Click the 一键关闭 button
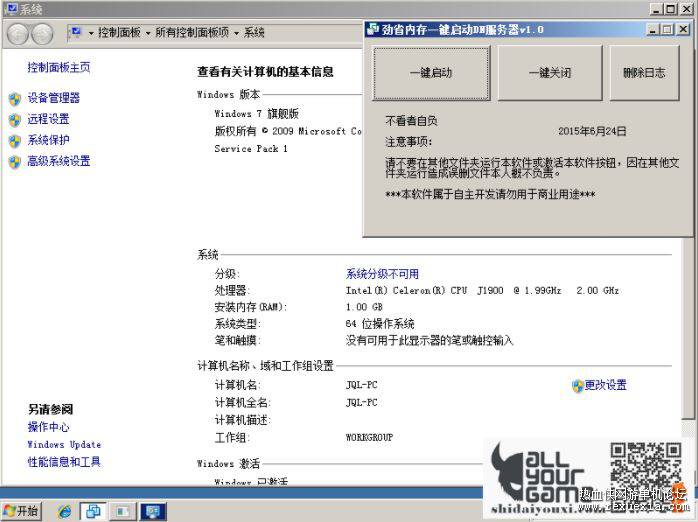This screenshot has height=522, width=698. [550, 73]
